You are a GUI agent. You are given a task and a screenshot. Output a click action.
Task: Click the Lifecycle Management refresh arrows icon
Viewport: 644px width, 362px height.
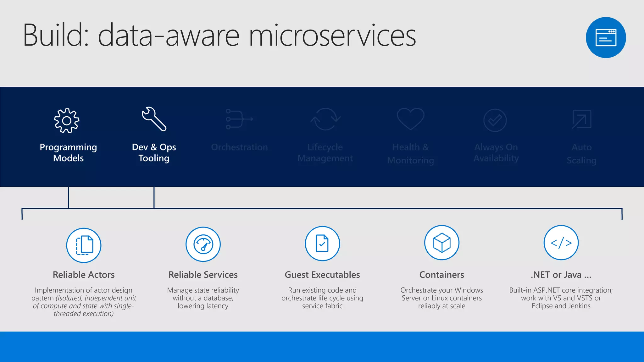coord(325,119)
